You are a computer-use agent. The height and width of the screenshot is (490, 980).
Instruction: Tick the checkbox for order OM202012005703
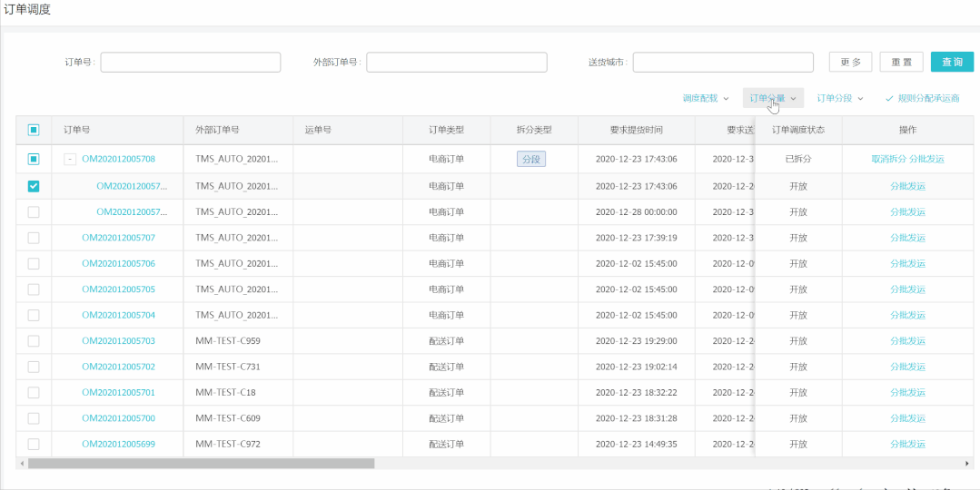coord(34,341)
